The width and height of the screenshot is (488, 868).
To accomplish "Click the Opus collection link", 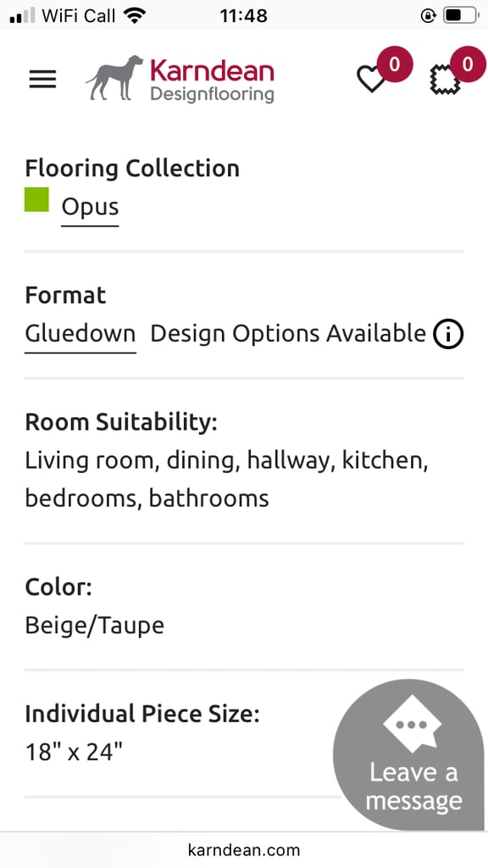I will (x=90, y=207).
